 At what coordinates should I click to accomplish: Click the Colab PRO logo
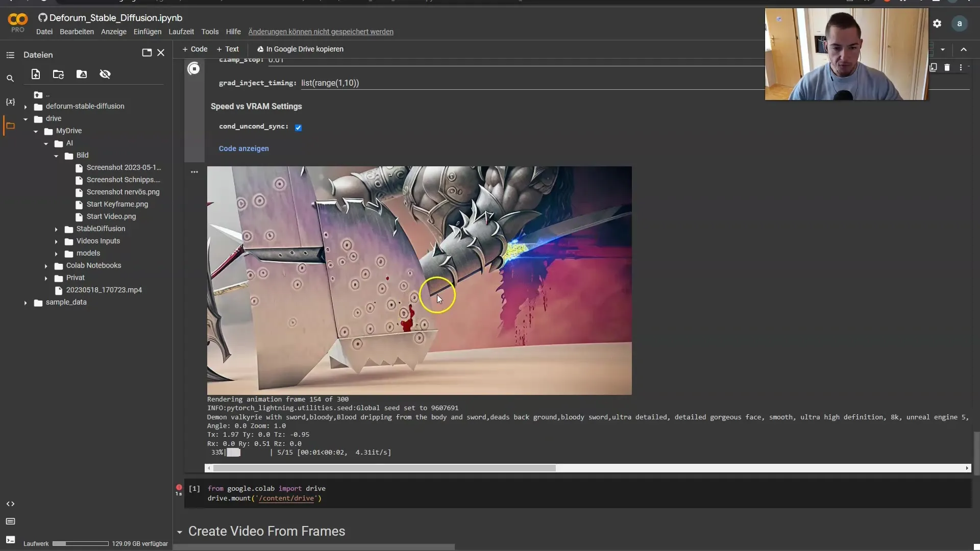tap(18, 23)
